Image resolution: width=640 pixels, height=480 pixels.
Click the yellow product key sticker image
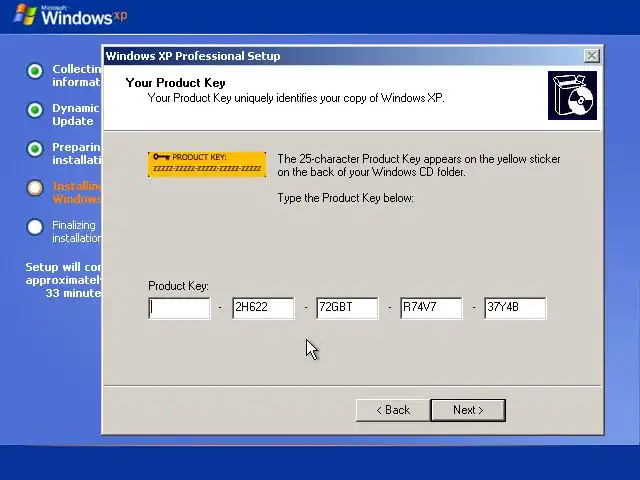tap(207, 164)
